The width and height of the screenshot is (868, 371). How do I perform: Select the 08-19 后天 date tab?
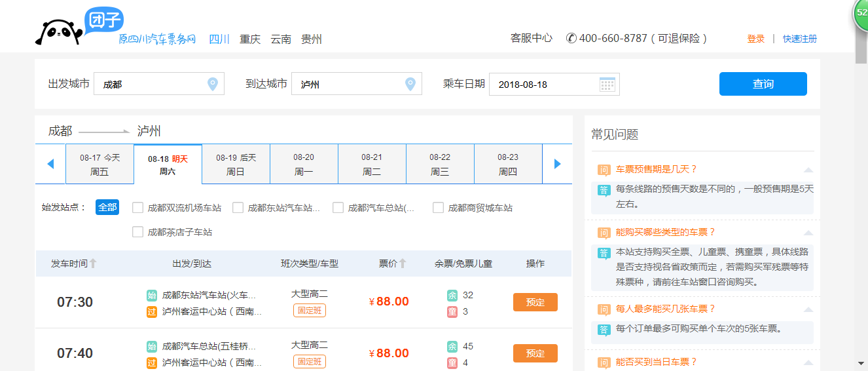[x=236, y=165]
